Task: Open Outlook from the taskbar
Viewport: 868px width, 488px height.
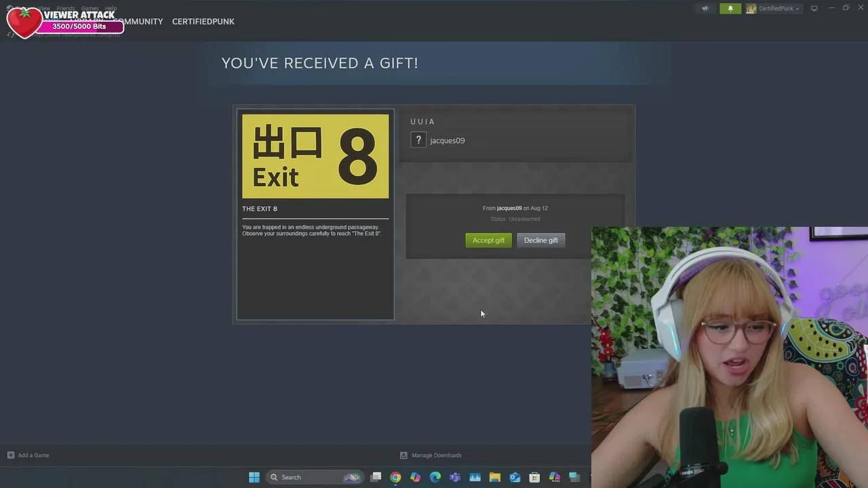Action: 515,477
